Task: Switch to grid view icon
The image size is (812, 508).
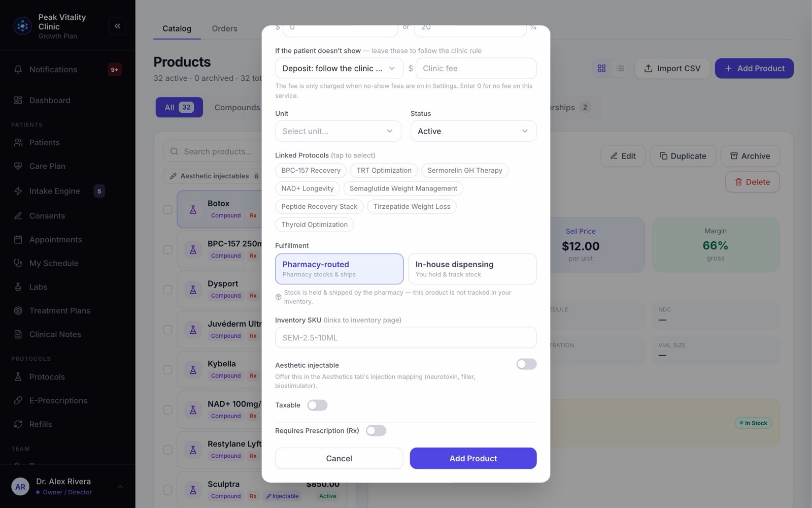Action: (601, 68)
